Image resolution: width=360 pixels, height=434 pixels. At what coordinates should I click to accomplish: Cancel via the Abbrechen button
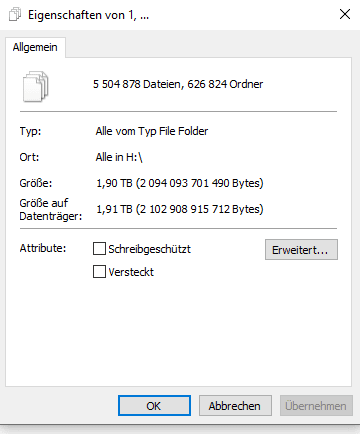[x=235, y=406]
